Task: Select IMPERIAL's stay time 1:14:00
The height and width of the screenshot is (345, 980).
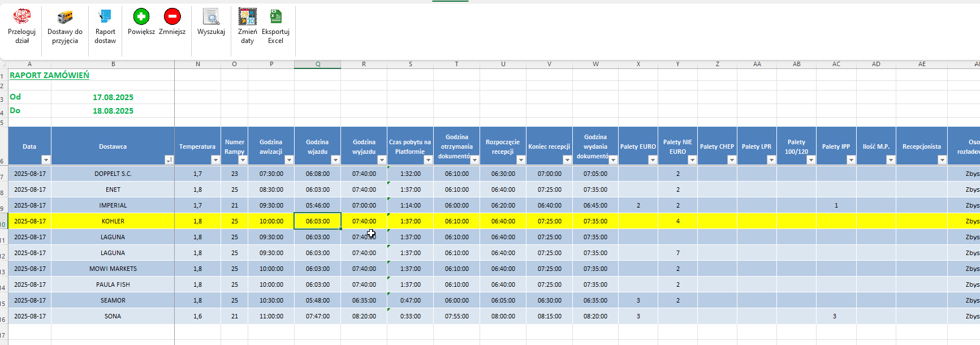Action: 411,205
